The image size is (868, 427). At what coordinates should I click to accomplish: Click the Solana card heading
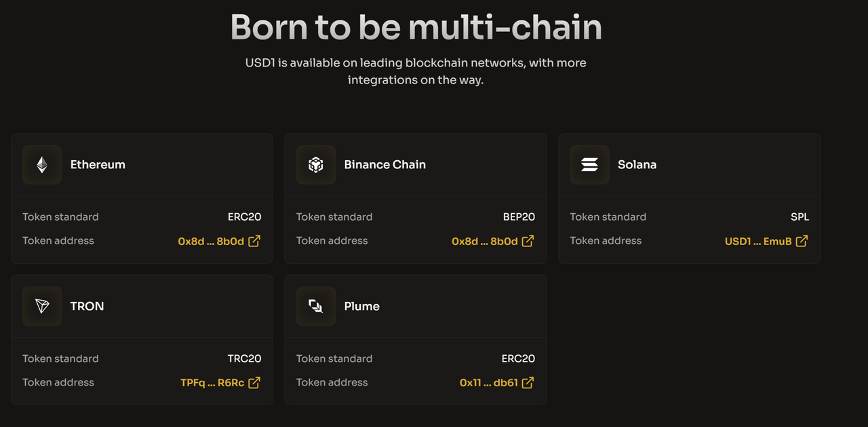click(637, 165)
